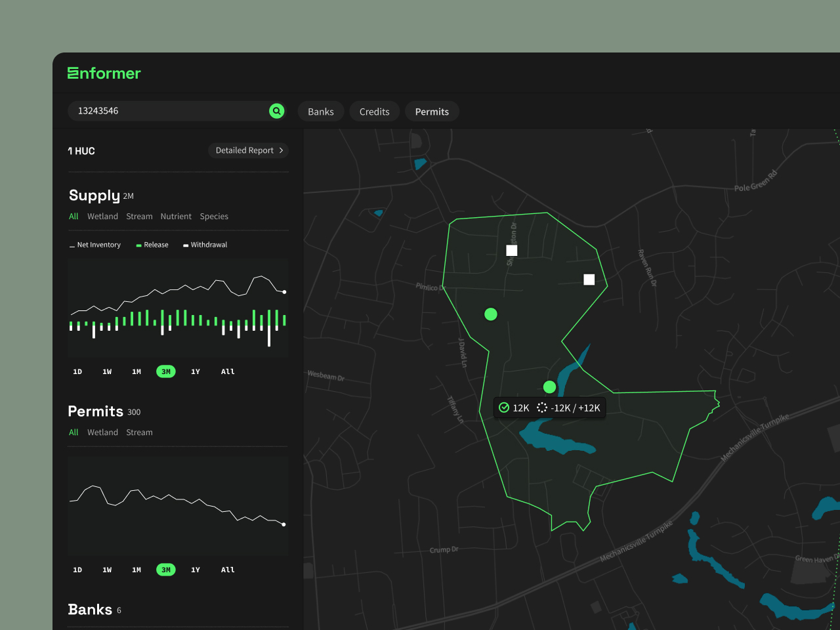Switch to the Banks tab

[x=321, y=112]
